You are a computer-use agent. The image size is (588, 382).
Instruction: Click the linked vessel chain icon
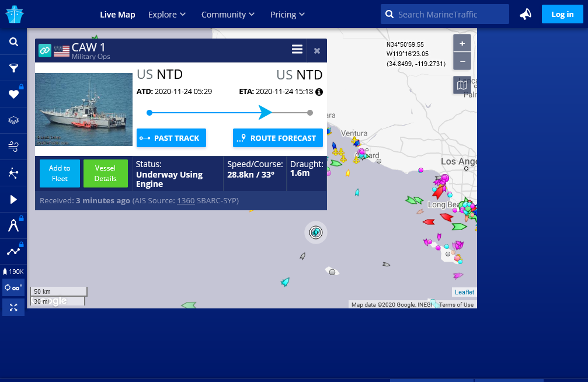(x=45, y=50)
